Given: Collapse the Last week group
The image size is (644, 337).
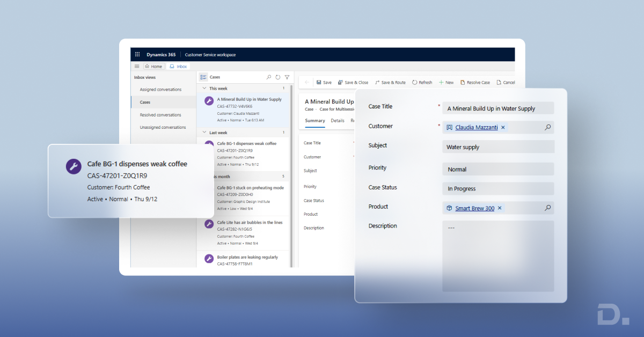Looking at the screenshot, I should (204, 133).
